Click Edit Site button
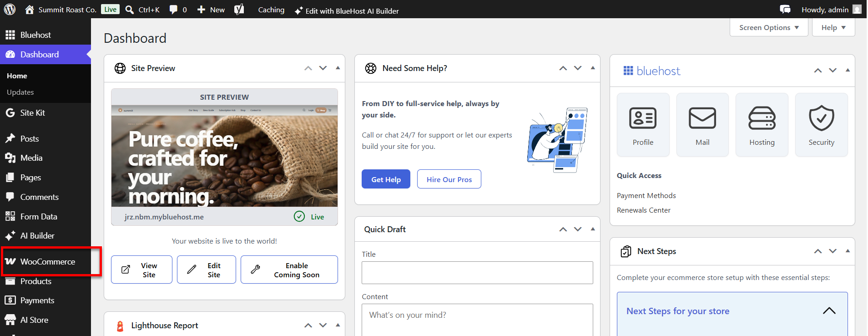 207,270
